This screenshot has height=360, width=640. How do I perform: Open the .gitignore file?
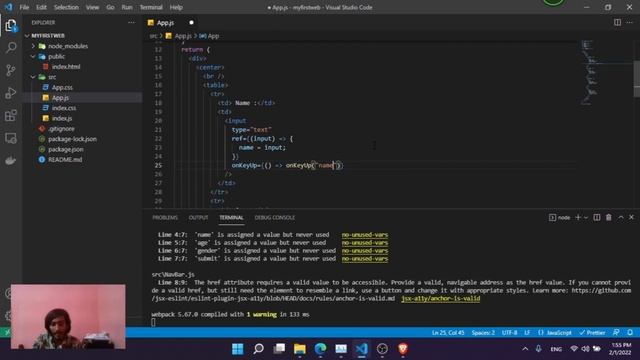(x=61, y=129)
